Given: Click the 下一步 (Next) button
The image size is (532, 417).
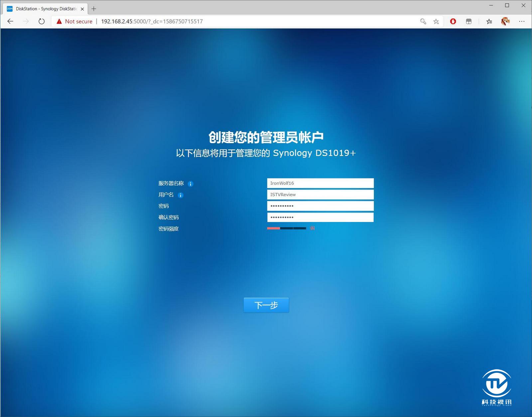Looking at the screenshot, I should (x=266, y=305).
